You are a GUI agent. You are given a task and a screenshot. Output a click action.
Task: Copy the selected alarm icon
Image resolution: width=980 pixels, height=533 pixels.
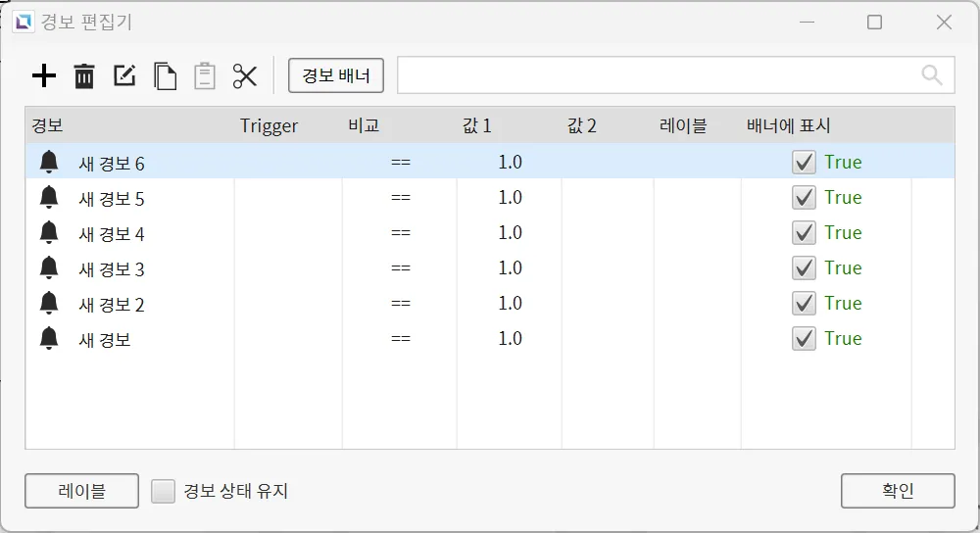click(x=165, y=76)
